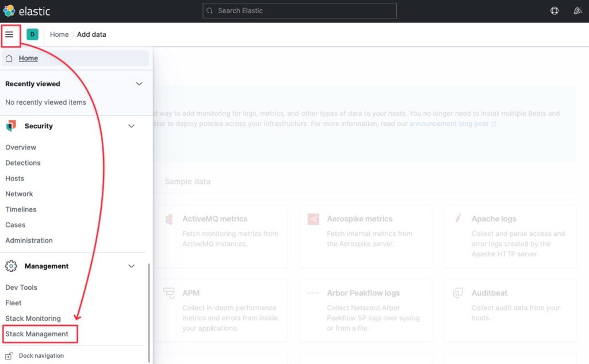This screenshot has width=589, height=364.
Task: Click the Dock navigation lock icon
Action: [9, 356]
